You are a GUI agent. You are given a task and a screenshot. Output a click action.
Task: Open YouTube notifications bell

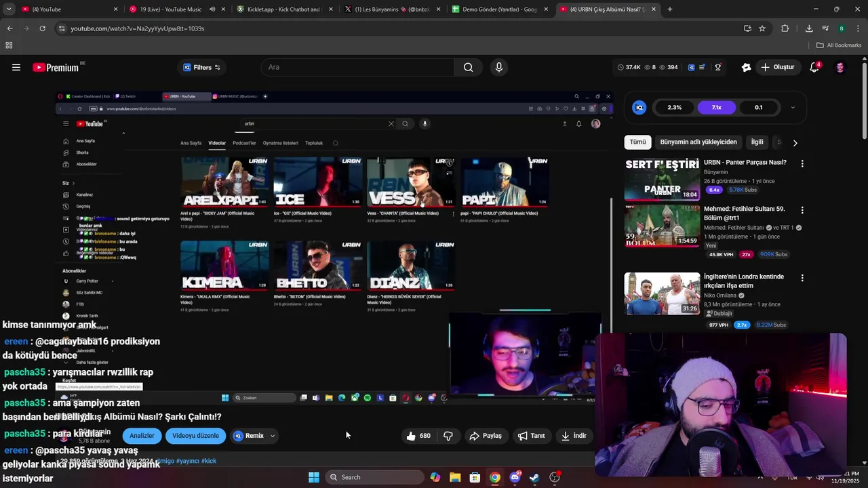(814, 67)
